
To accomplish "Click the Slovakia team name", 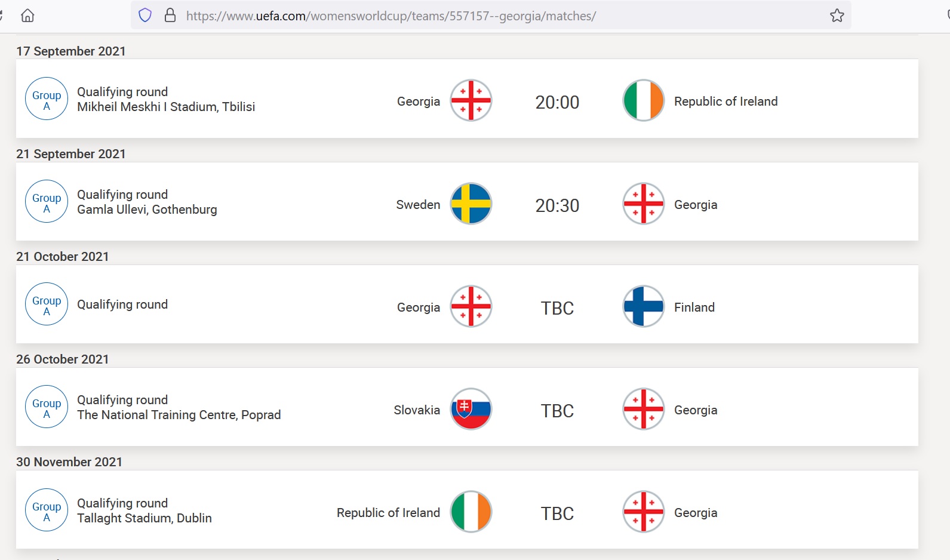I will point(416,410).
